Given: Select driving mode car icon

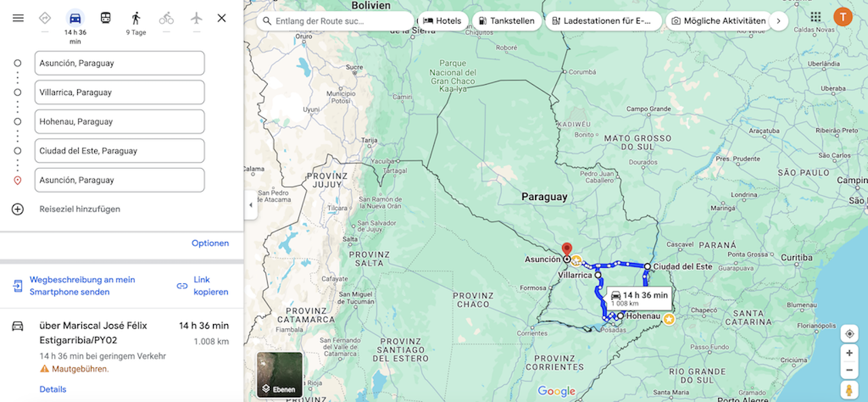Looking at the screenshot, I should point(75,18).
